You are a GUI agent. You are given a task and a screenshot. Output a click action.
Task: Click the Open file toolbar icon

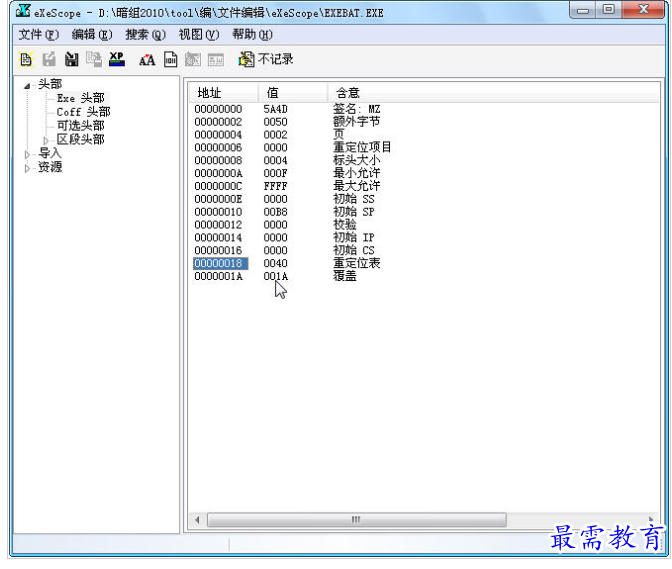coord(26,59)
